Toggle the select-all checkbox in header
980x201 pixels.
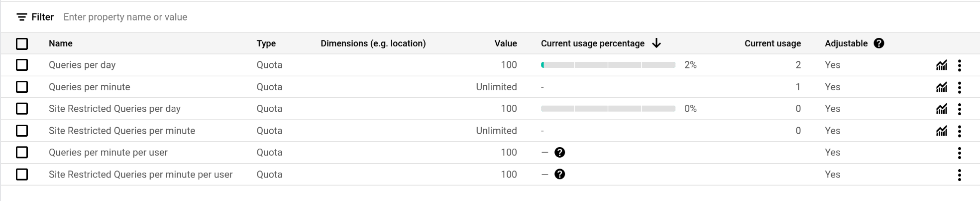point(22,44)
